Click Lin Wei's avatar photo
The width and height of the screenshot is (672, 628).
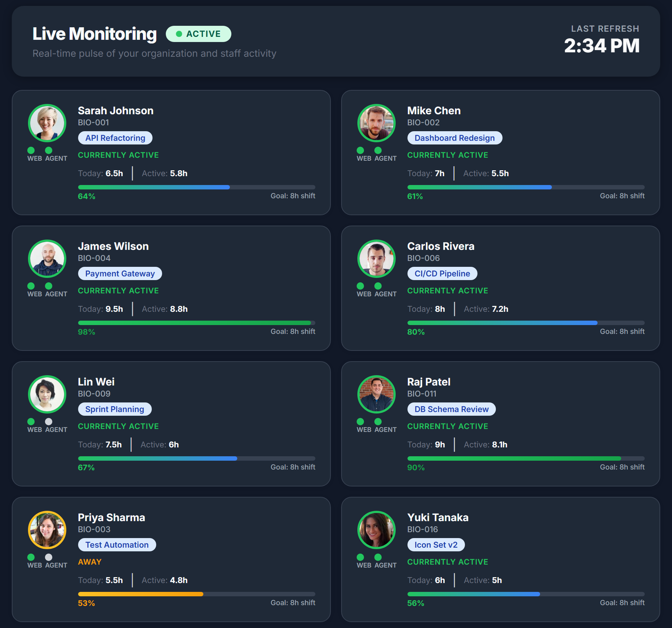coord(47,394)
